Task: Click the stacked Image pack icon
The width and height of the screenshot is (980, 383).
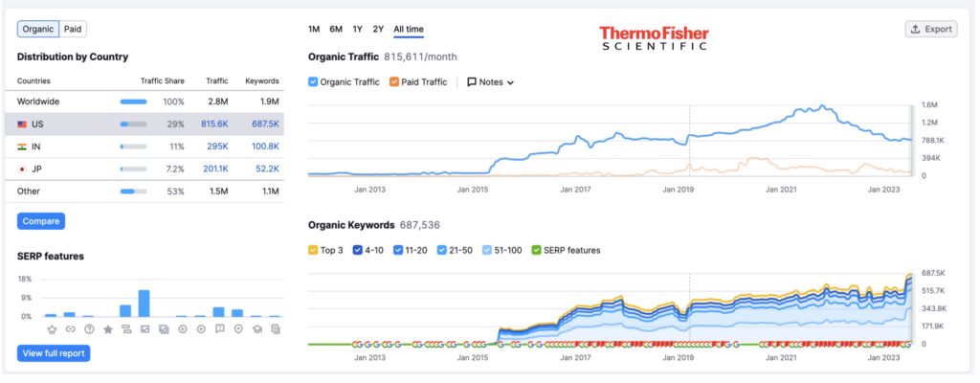Action: tap(163, 329)
